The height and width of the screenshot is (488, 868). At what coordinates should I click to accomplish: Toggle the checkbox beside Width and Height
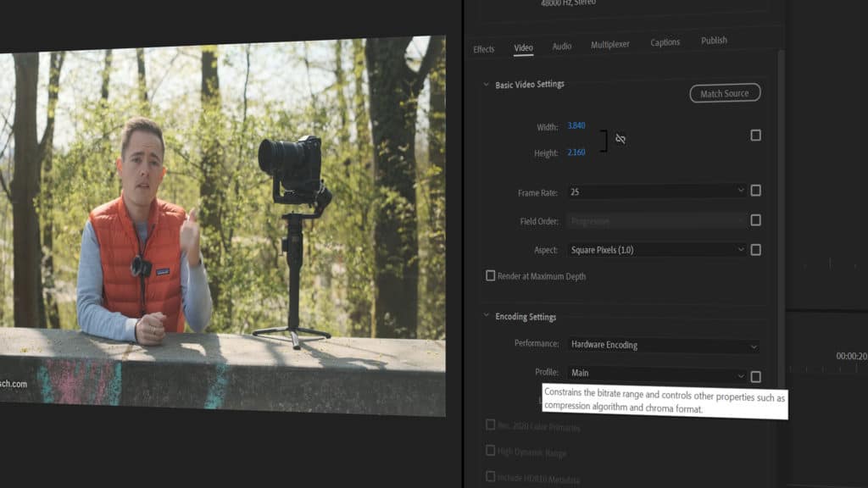pos(755,135)
